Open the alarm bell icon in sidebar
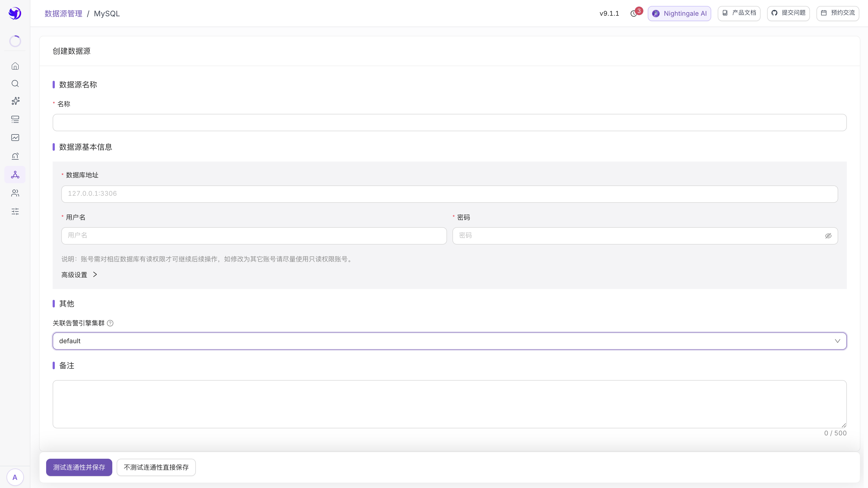 (x=15, y=156)
